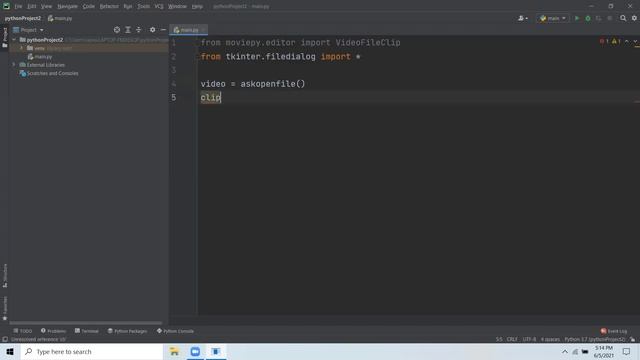Expand External Libraries node
640x360 pixels.
[14, 65]
